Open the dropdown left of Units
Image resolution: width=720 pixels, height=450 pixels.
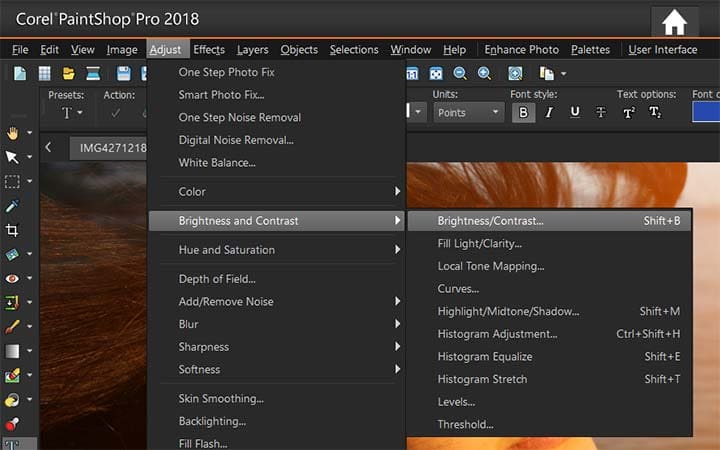417,112
